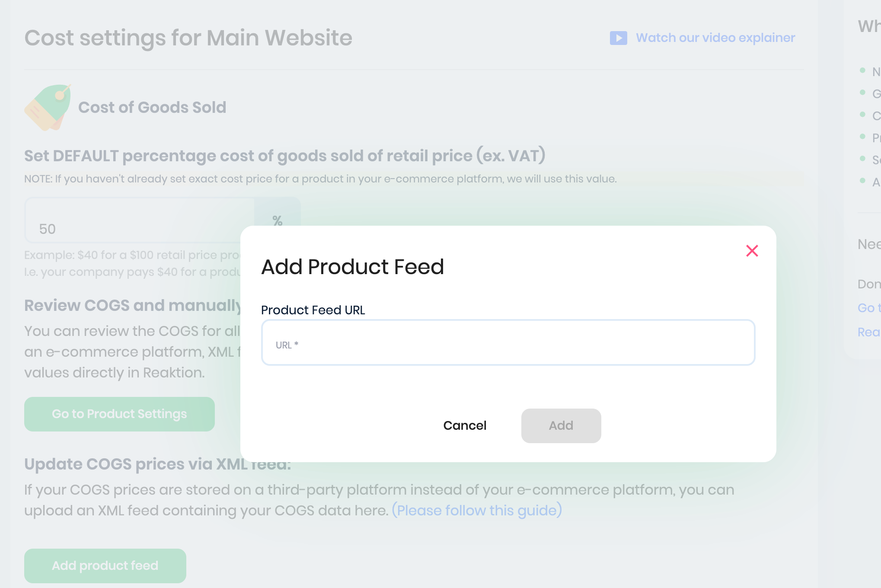Click the Cost of Goods Sold heading

(152, 107)
